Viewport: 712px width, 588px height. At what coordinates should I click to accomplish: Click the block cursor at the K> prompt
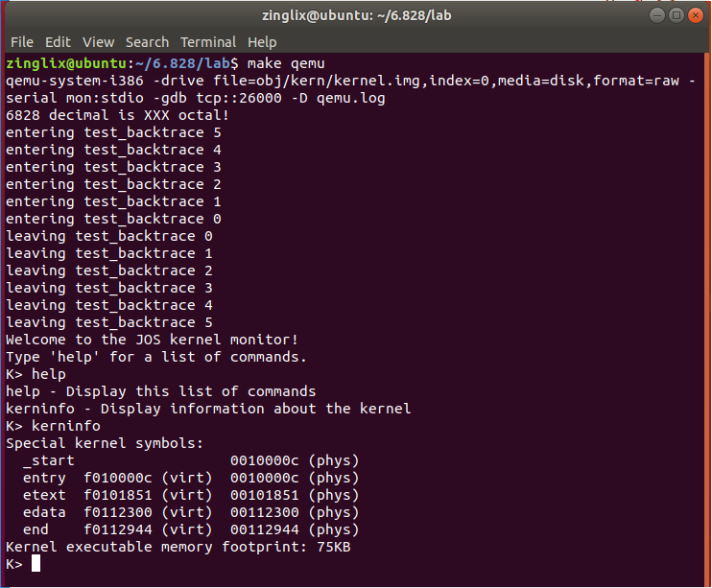coord(36,563)
